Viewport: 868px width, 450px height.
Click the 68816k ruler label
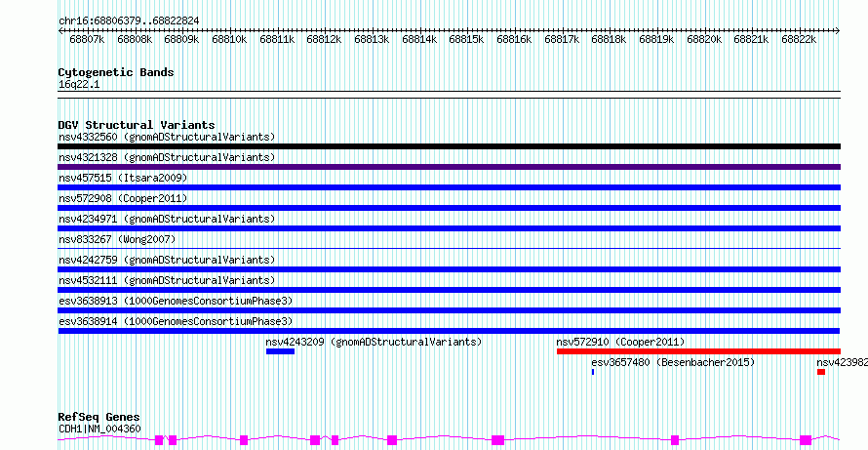point(514,39)
